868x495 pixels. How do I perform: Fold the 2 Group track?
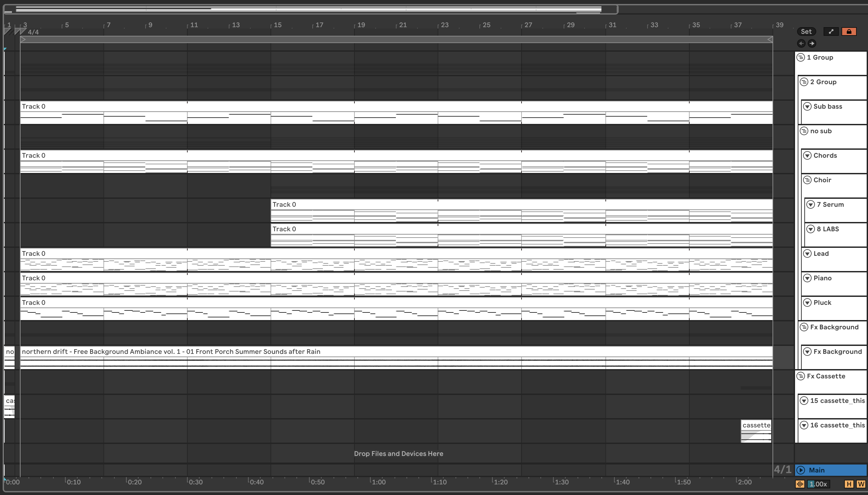804,82
